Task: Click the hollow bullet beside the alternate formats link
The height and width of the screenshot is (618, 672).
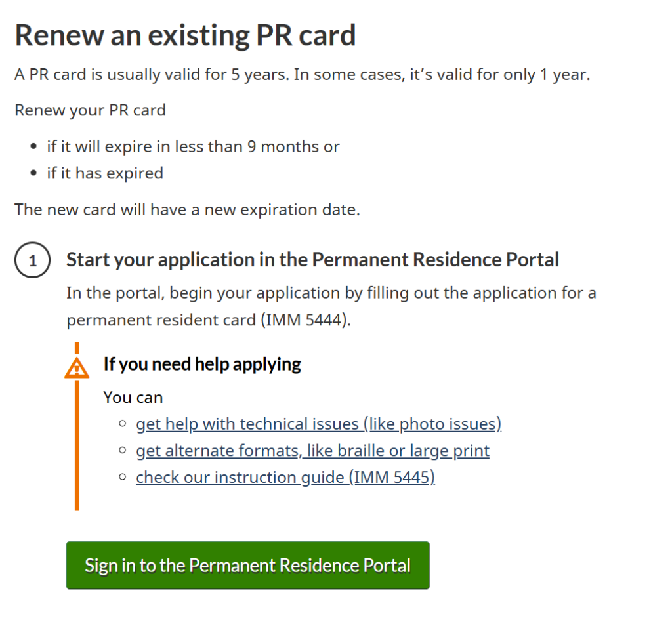Action: [122, 451]
